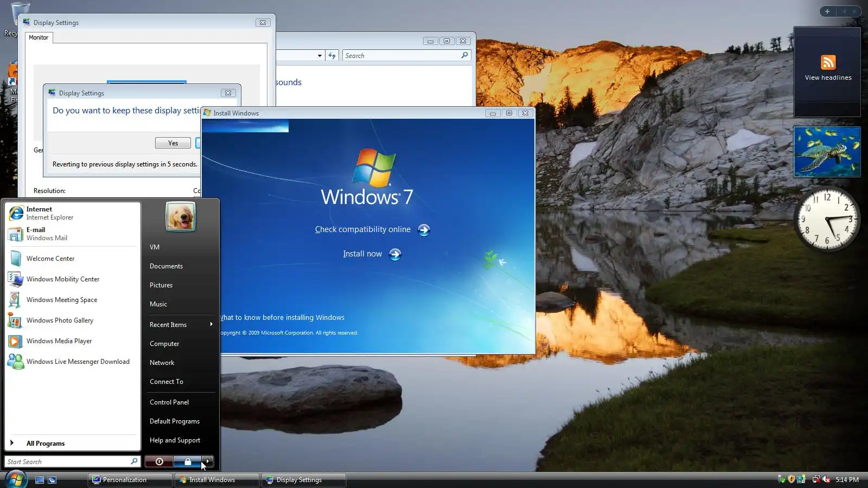Click the user account dog picture

pyautogui.click(x=181, y=216)
